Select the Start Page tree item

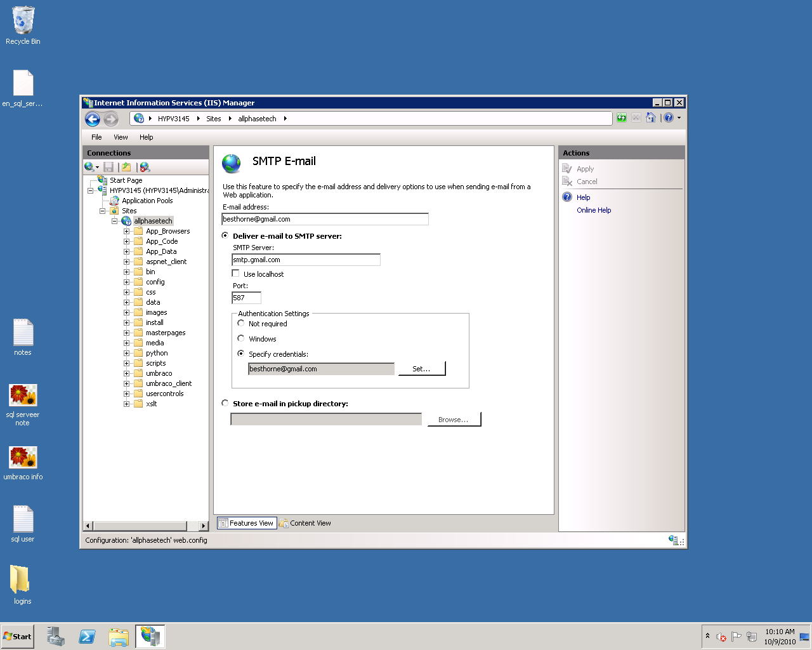126,180
